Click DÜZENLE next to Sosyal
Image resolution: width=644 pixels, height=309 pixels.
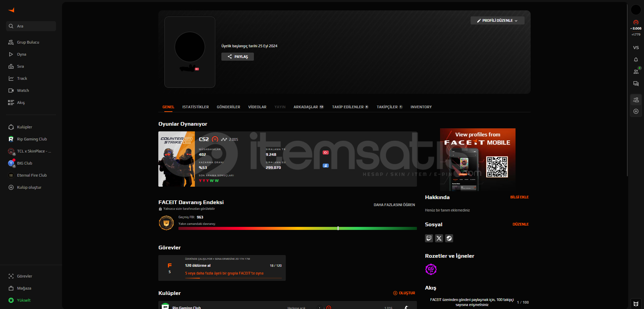point(521,224)
